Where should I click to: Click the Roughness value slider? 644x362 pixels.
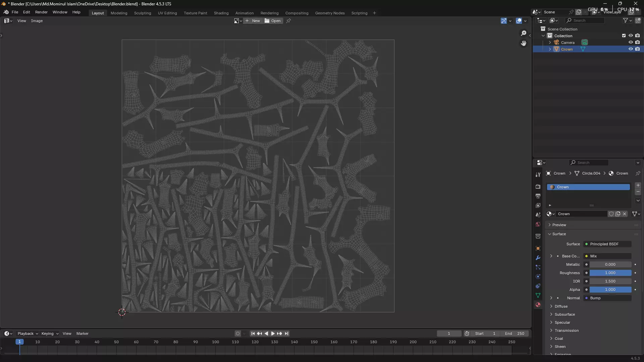(x=610, y=273)
